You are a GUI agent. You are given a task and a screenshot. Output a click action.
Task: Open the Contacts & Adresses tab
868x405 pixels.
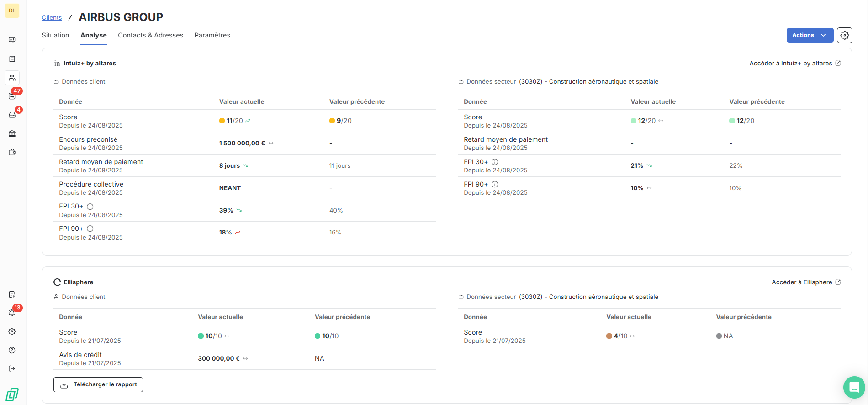point(150,35)
